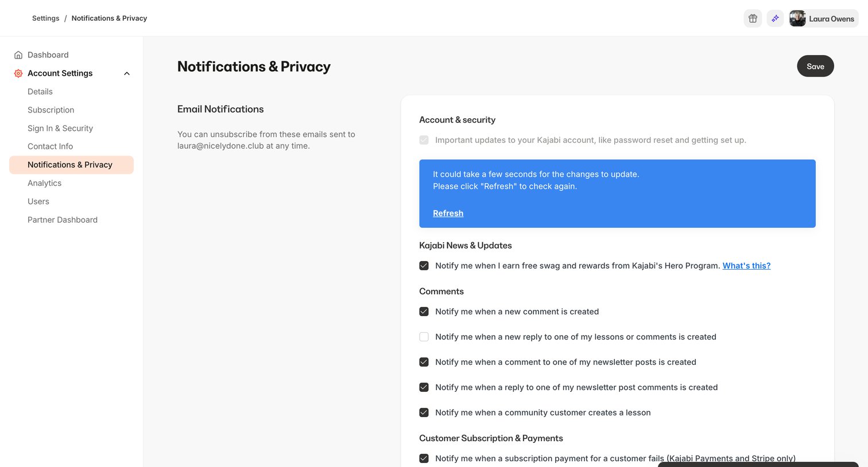Open Dashboard in the sidebar

(x=48, y=55)
